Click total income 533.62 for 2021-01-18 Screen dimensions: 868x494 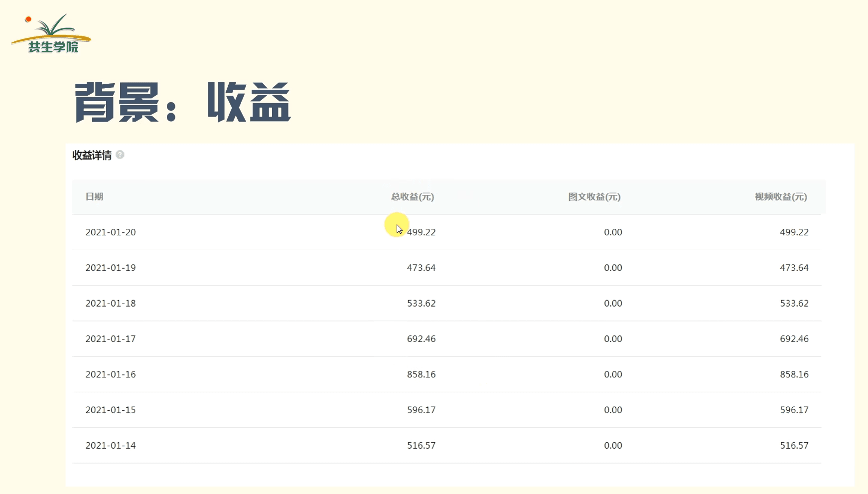coord(421,303)
